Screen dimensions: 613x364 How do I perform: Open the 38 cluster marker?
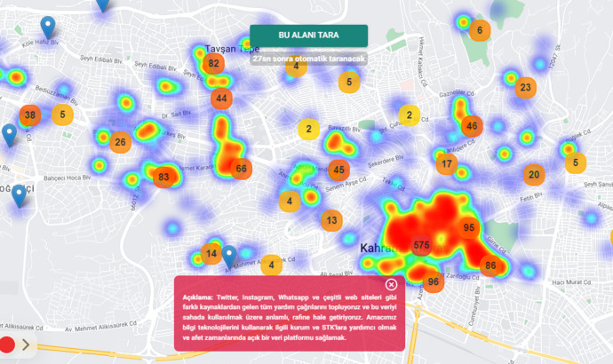(30, 115)
